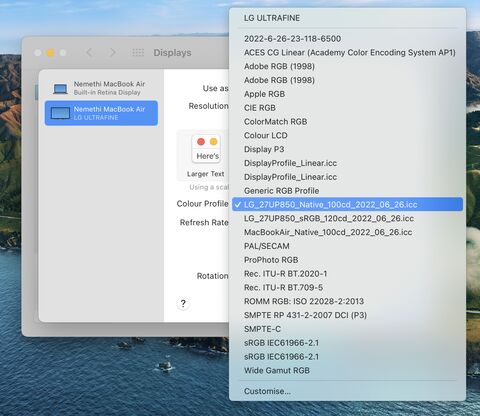Image resolution: width=480 pixels, height=416 pixels.
Task: Pick the first Adobe RGB (1998) entry
Action: click(x=347, y=66)
